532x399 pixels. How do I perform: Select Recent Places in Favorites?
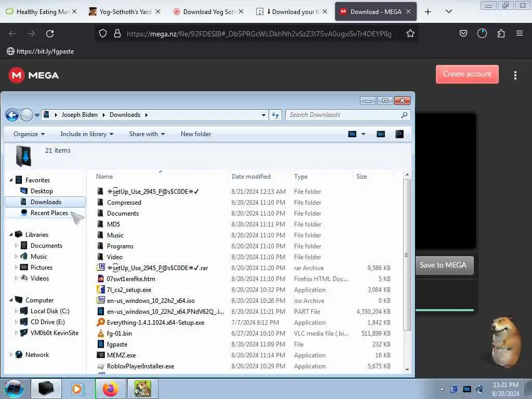coord(49,212)
